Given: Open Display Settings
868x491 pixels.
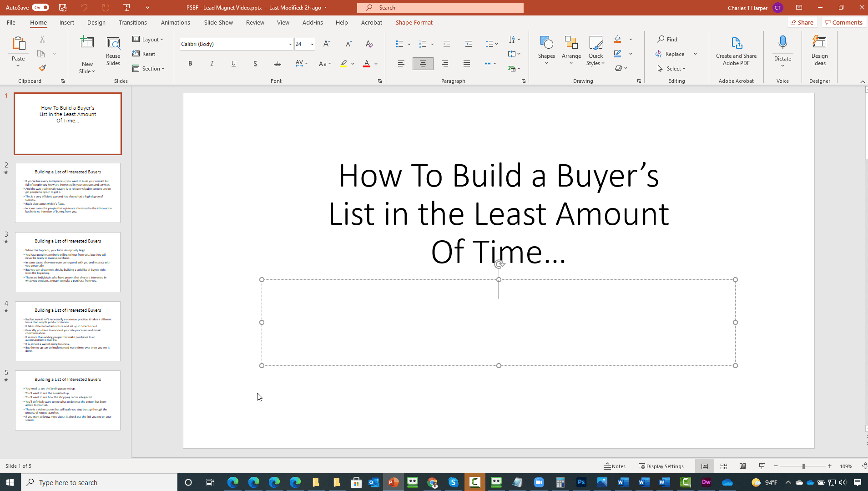Looking at the screenshot, I should click(x=661, y=466).
